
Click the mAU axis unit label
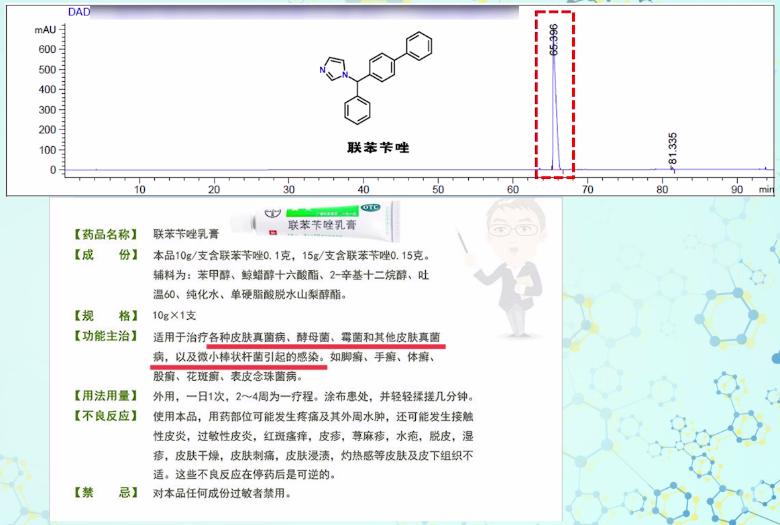pos(45,30)
